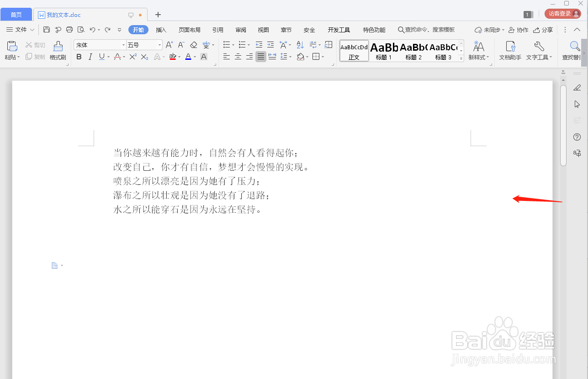This screenshot has height=379, width=588.
Task: Apply superscript formatting
Action: coord(132,57)
